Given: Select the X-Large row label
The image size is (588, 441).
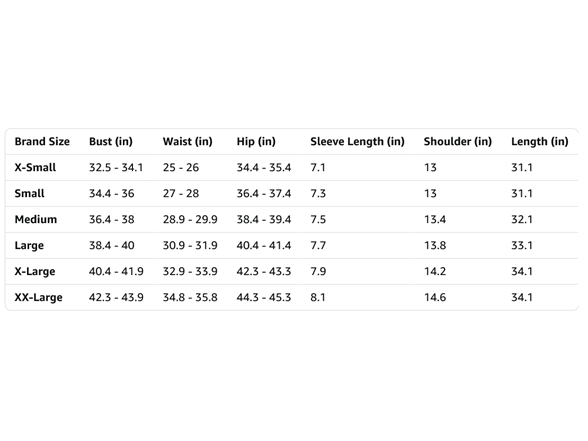Looking at the screenshot, I should [35, 272].
